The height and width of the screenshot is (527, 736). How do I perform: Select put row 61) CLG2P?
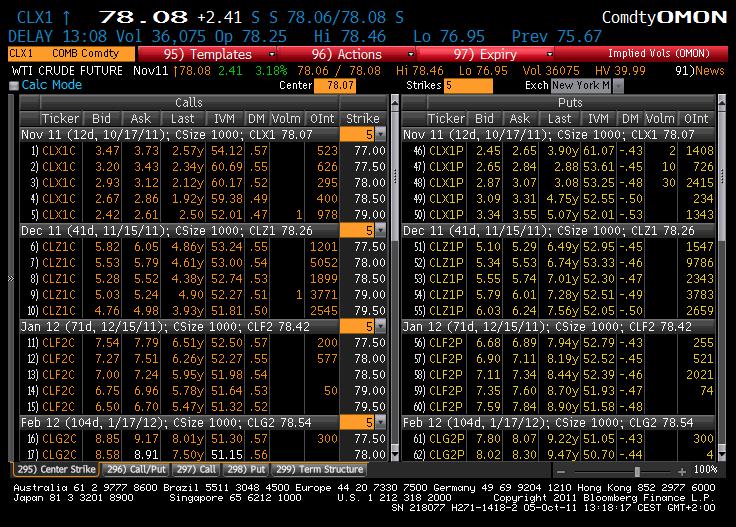tap(559, 438)
